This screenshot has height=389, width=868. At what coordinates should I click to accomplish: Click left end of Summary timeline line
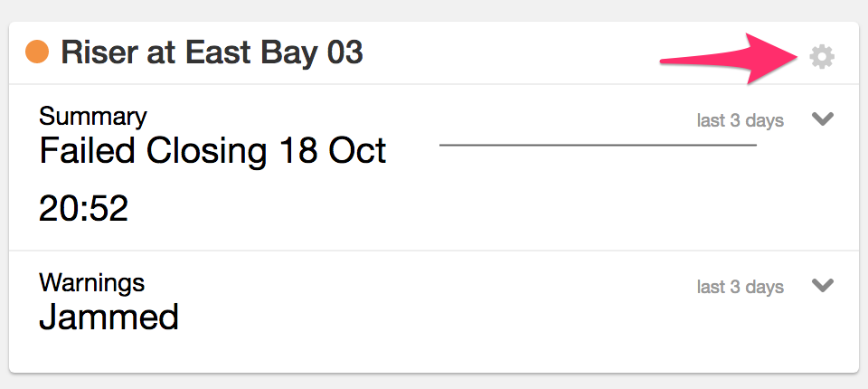click(442, 144)
